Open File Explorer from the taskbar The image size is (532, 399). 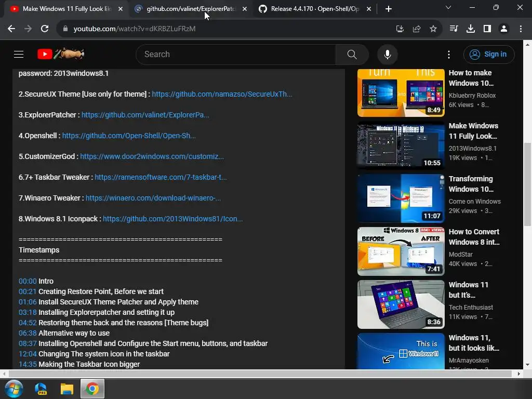[x=67, y=389]
